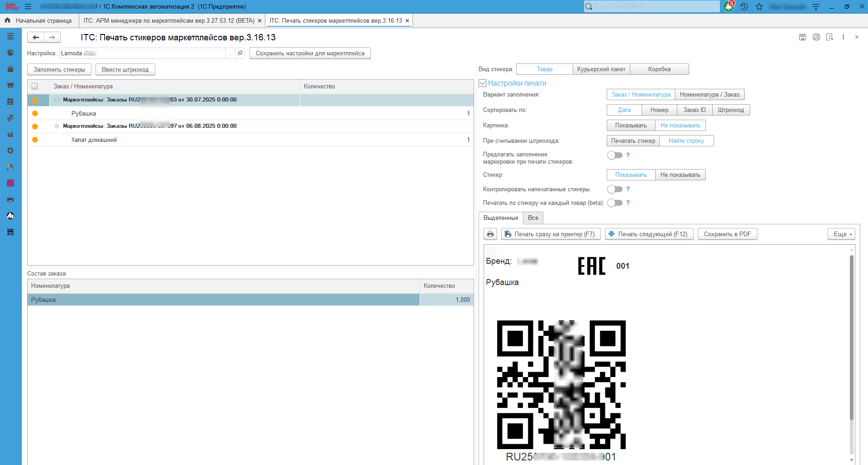The image size is (868, 465).
Task: Open sidebar coins treasury section icon
Action: [10, 118]
